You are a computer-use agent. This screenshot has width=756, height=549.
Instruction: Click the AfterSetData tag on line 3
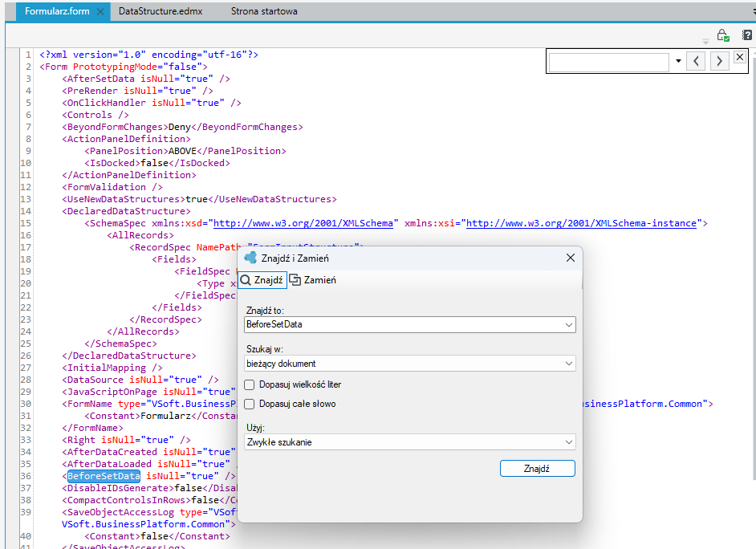coord(101,79)
